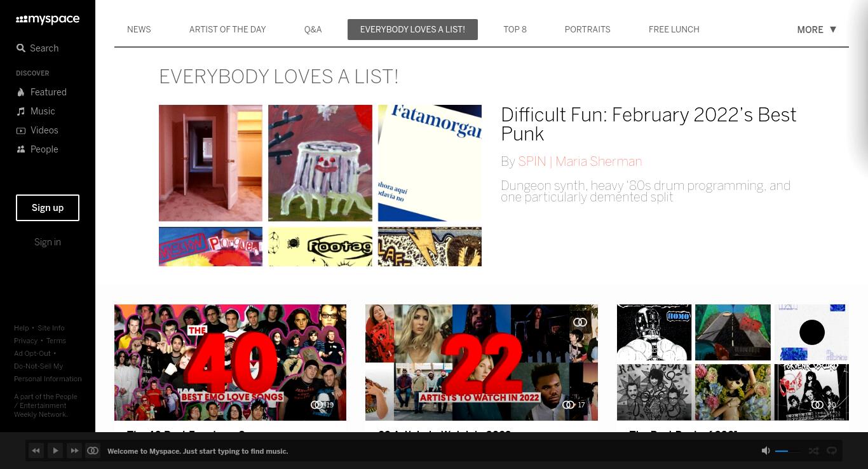Go to Music in the Discover menu
Image resolution: width=868 pixels, height=469 pixels.
click(x=36, y=111)
